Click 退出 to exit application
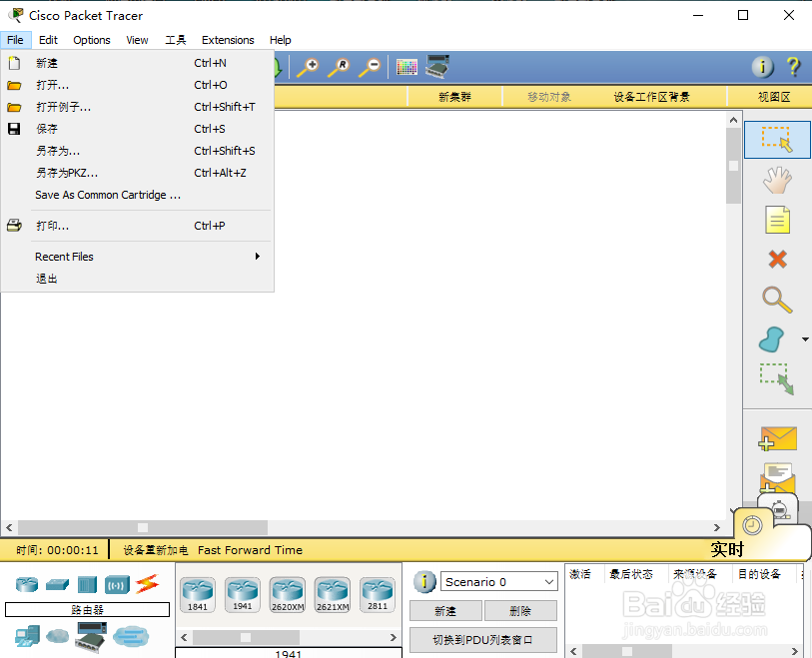 (137, 279)
